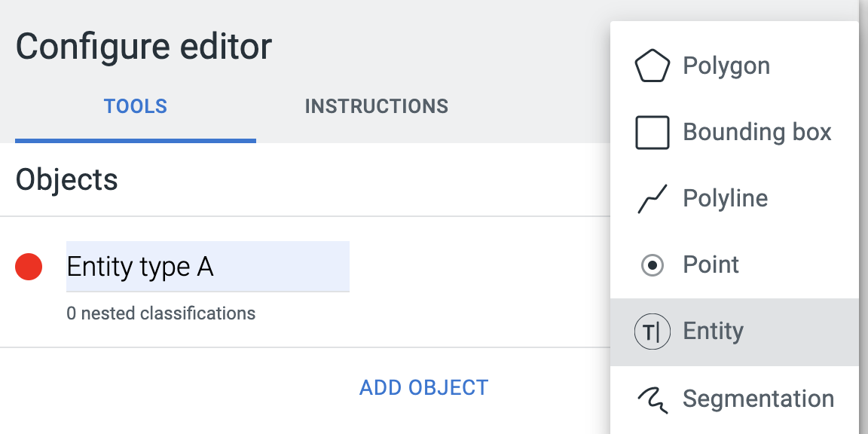Choose the Bounding box text label

click(757, 133)
